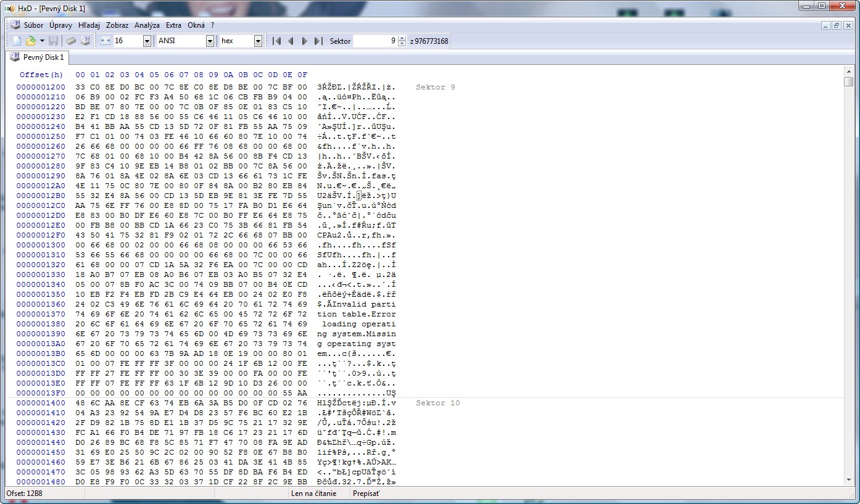Image resolution: width=860 pixels, height=504 pixels.
Task: Select the Pevný Disk 1 tab
Action: [x=38, y=57]
